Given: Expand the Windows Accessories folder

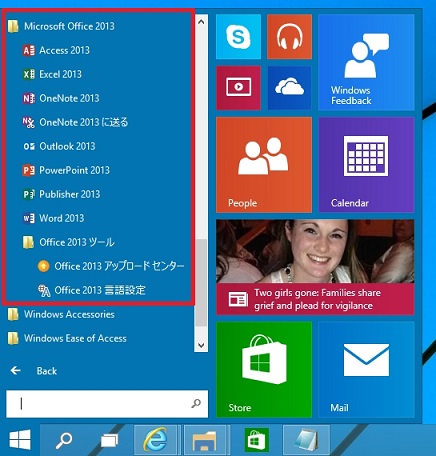Looking at the screenshot, I should [x=61, y=314].
